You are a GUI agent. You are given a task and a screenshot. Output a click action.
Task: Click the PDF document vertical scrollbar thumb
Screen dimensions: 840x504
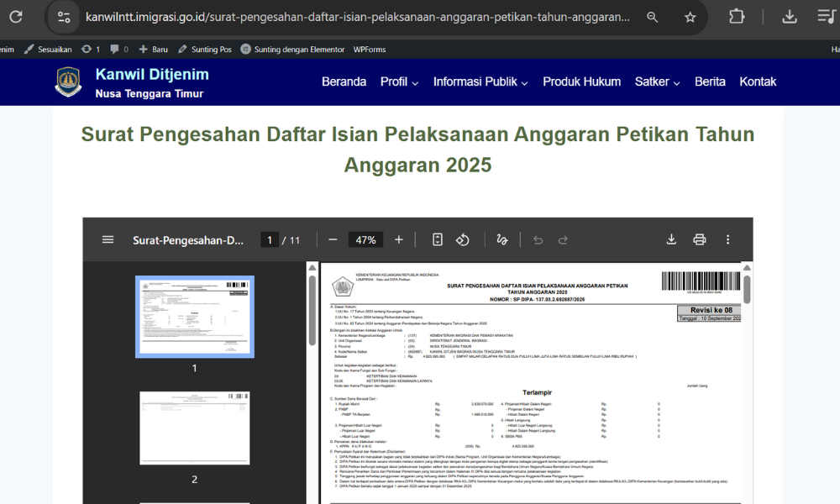click(747, 291)
